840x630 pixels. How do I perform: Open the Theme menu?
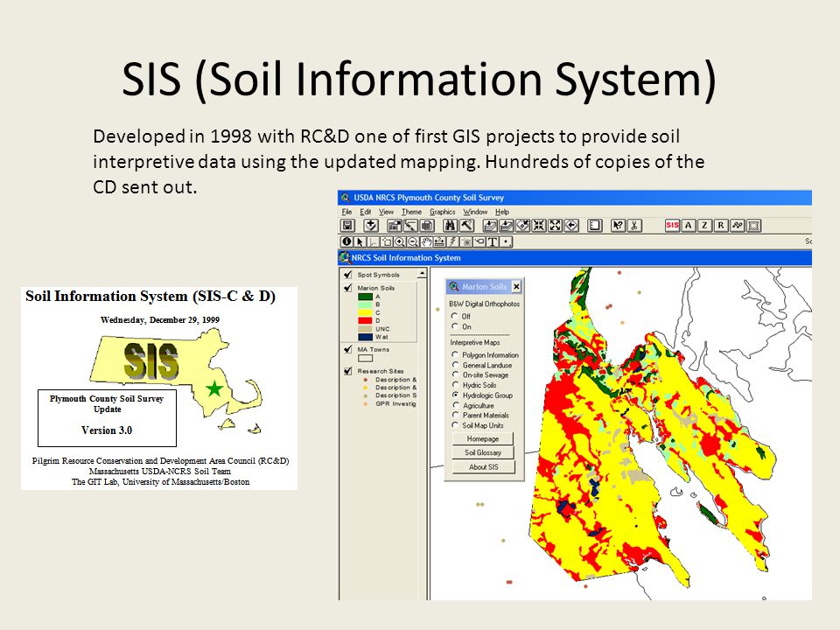click(x=411, y=212)
